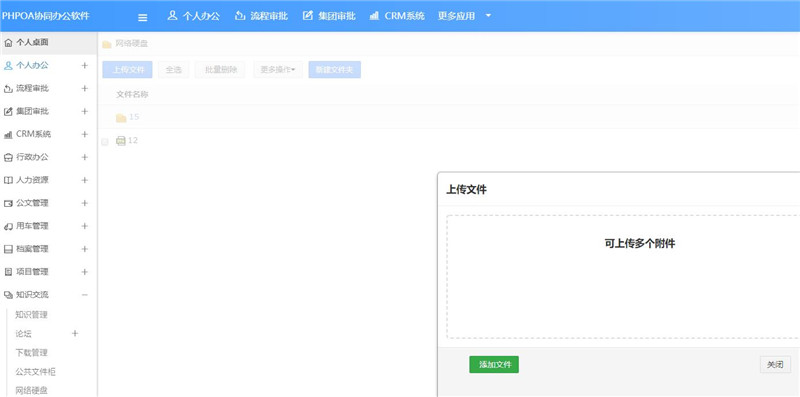The image size is (800, 397).
Task: Expand 集团审批 sidebar section plus sign
Action: [85, 111]
